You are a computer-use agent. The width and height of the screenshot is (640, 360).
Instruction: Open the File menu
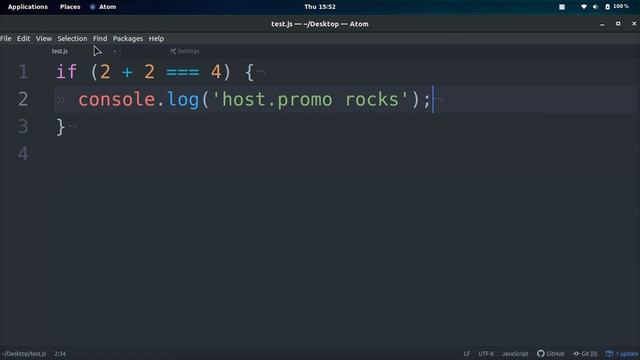6,38
